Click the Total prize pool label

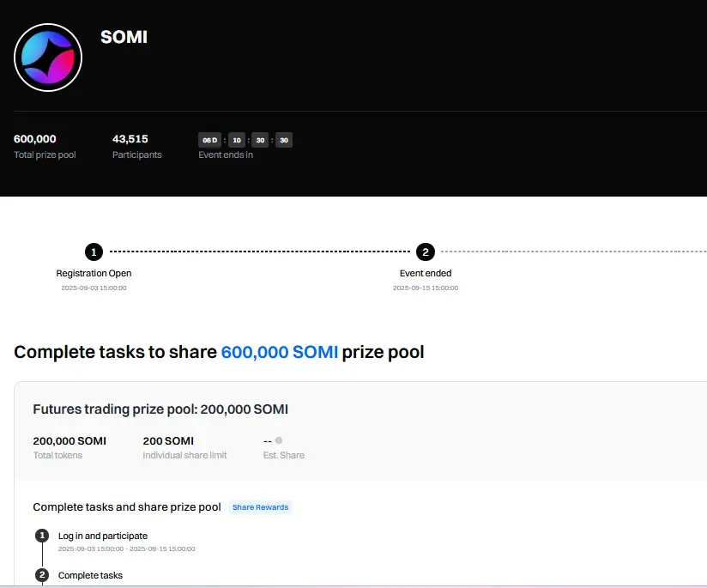tap(45, 155)
